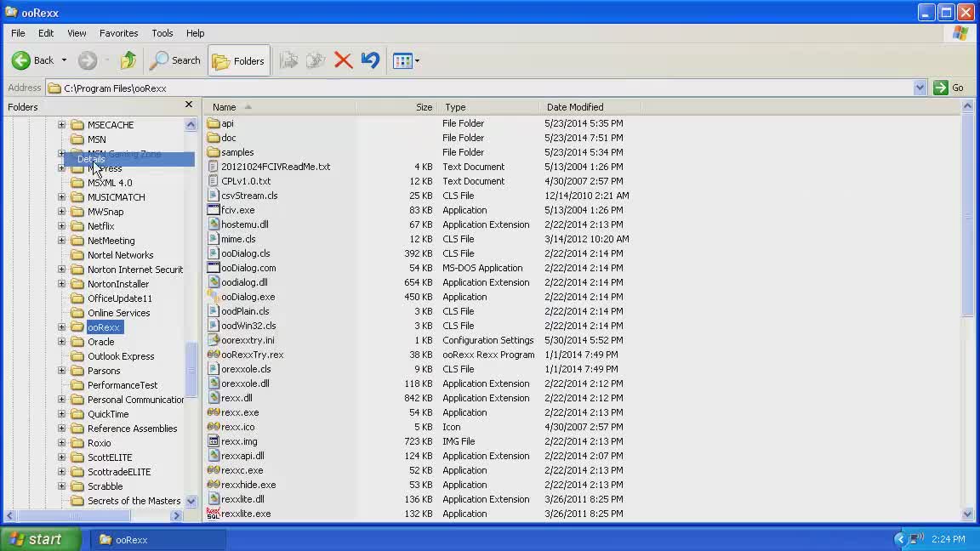The height and width of the screenshot is (551, 980).
Task: Click the Undo toolbar icon
Action: [371, 60]
